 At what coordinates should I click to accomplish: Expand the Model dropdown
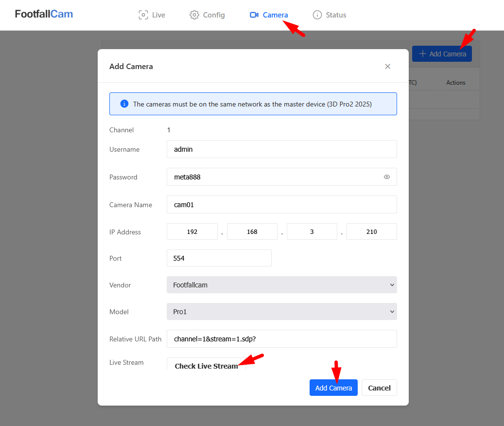[281, 312]
